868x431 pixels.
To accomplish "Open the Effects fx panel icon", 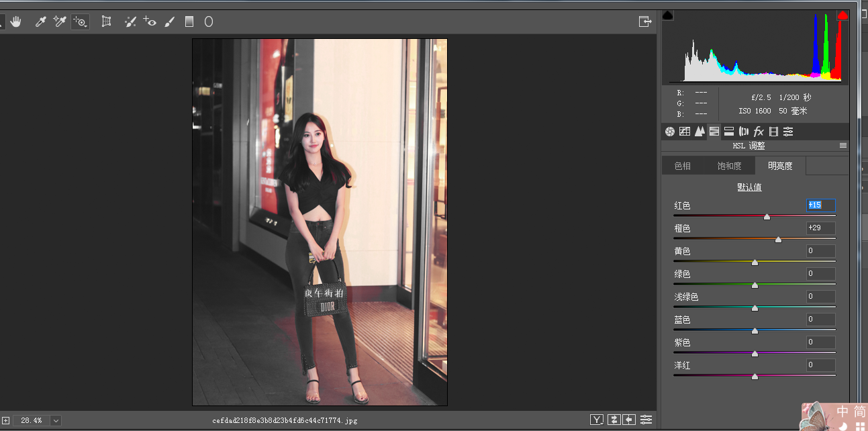I will (x=759, y=132).
